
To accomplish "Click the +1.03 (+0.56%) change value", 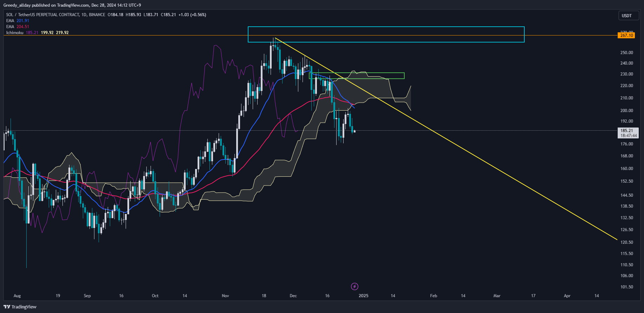I will 192,15.
